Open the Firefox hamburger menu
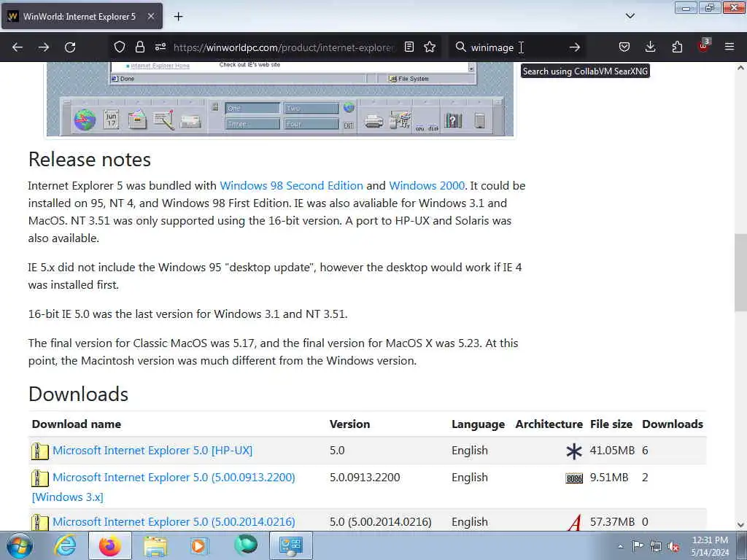This screenshot has height=560, width=747. 729,47
